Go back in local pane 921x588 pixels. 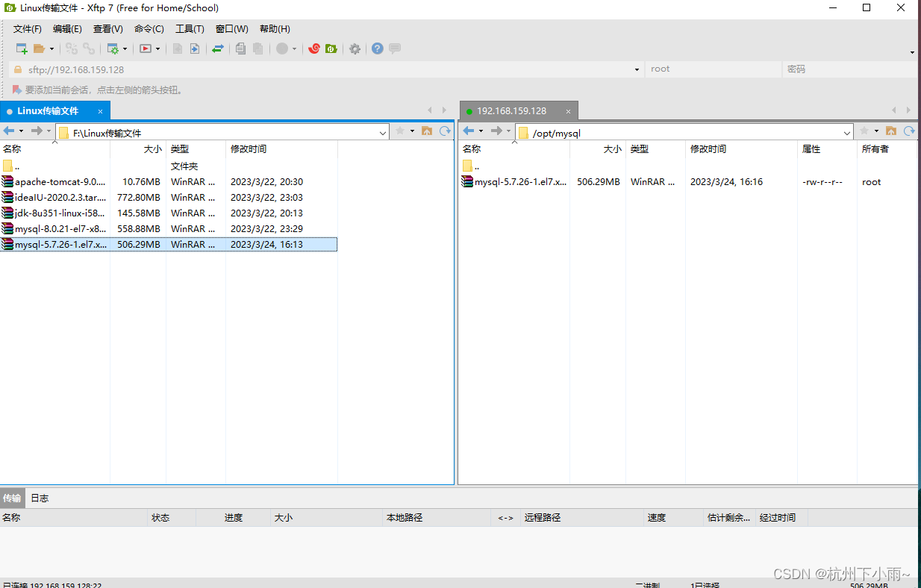pos(9,131)
